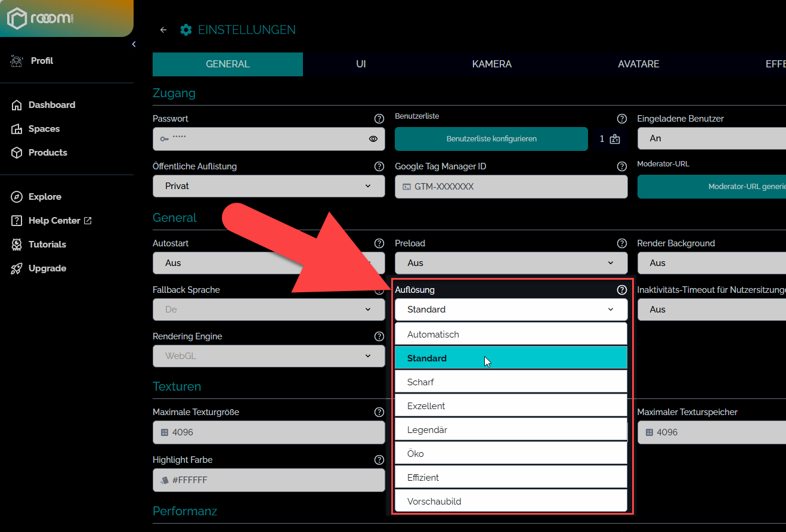Click the Upgrade rocket icon
This screenshot has height=532, width=786.
(x=17, y=268)
